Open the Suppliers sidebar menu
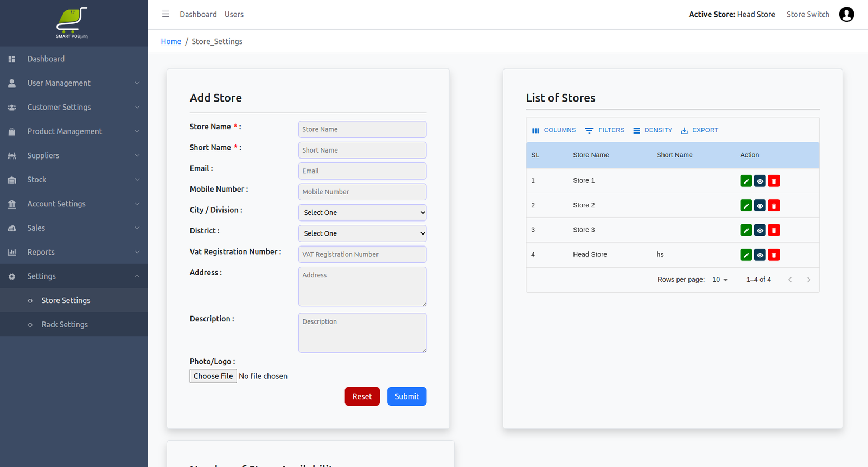 (x=74, y=156)
